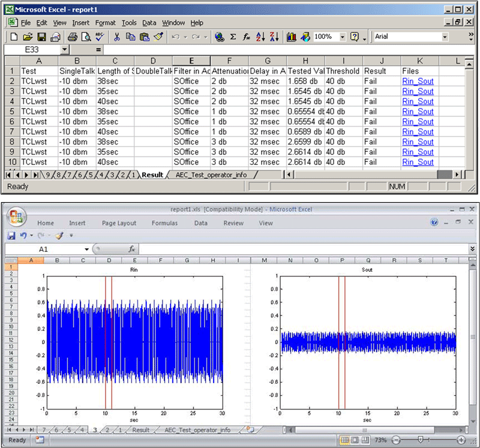Click the Office button in new Excel
This screenshot has height=448, width=480.
tap(17, 216)
